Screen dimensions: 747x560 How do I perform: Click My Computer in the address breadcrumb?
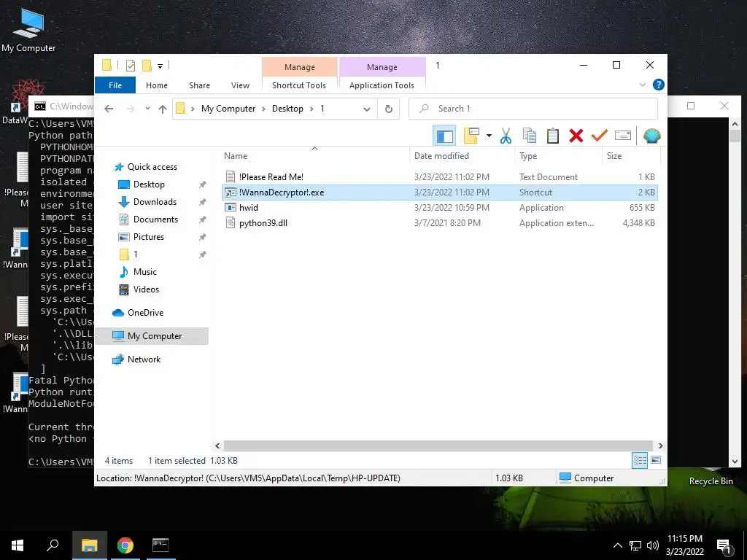pyautogui.click(x=228, y=109)
